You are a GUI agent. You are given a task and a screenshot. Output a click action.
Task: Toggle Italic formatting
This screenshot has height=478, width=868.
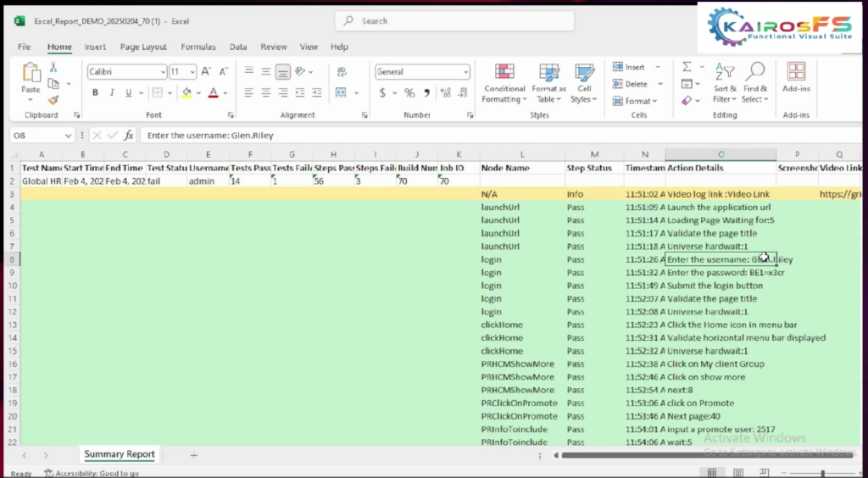(112, 93)
